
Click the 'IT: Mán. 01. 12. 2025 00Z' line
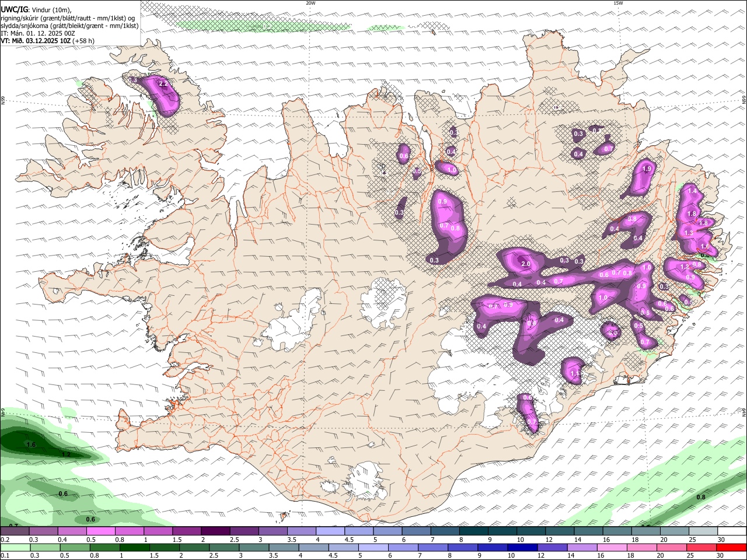pyautogui.click(x=38, y=33)
